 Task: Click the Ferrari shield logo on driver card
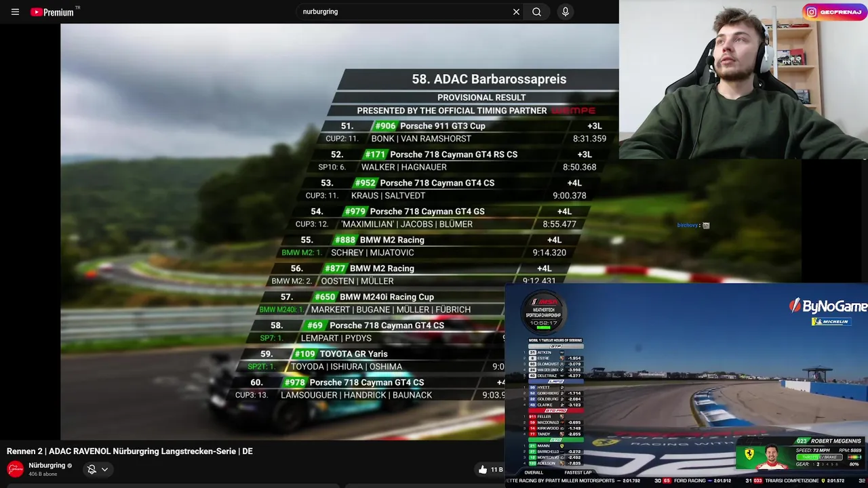coord(749,455)
